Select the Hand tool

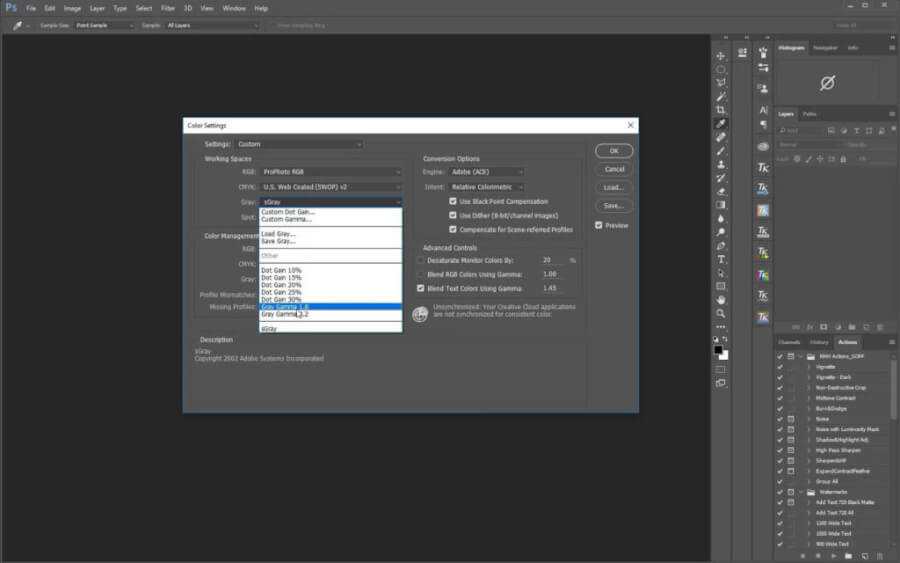point(720,300)
